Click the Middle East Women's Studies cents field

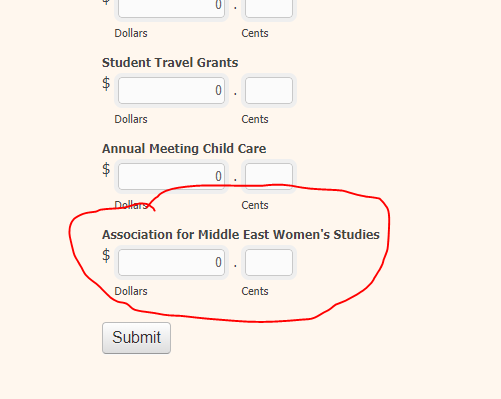tap(269, 262)
